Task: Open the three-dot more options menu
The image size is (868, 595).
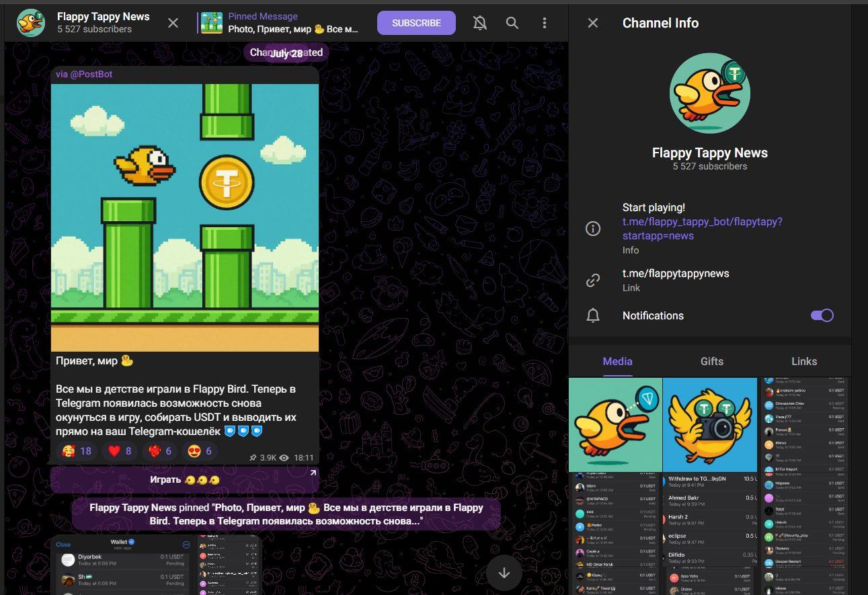Action: (545, 23)
